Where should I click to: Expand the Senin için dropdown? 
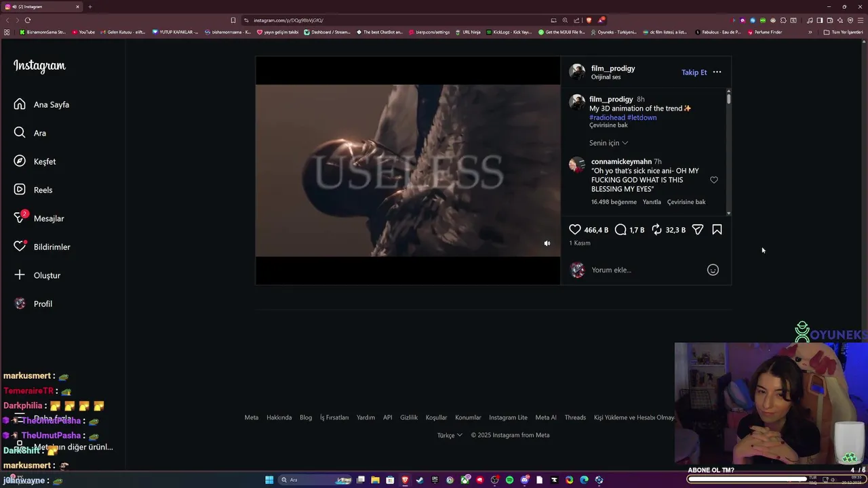point(608,143)
